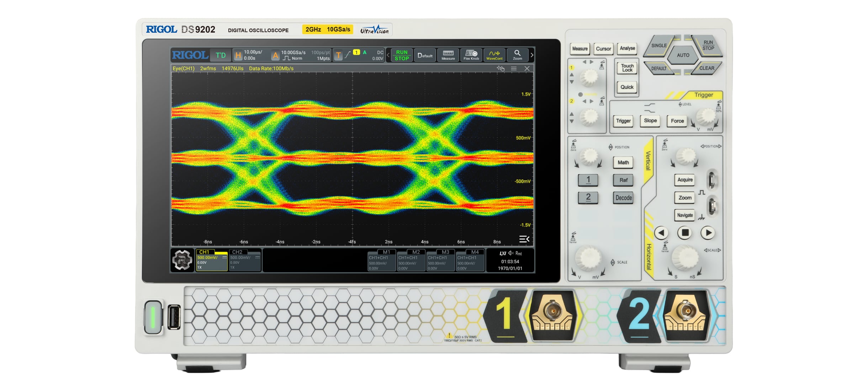The height and width of the screenshot is (391, 868).
Task: Open the WaveCont waveform icon
Action: pyautogui.click(x=494, y=55)
